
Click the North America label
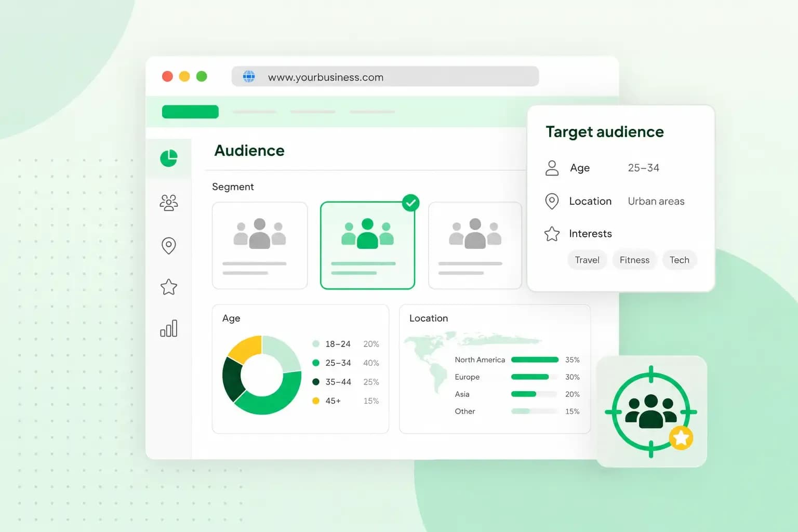coord(480,360)
